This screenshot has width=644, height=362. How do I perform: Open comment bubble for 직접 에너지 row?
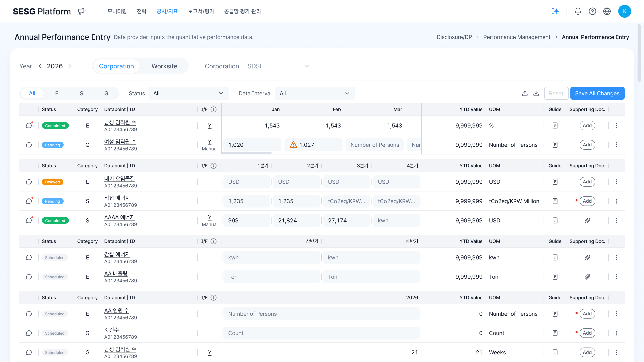click(29, 201)
